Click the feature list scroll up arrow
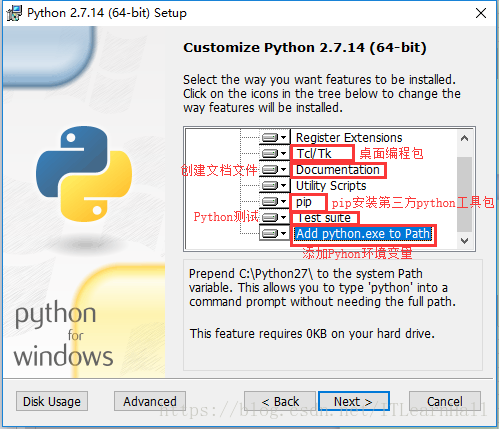Image resolution: width=500 pixels, height=430 pixels. [x=464, y=138]
